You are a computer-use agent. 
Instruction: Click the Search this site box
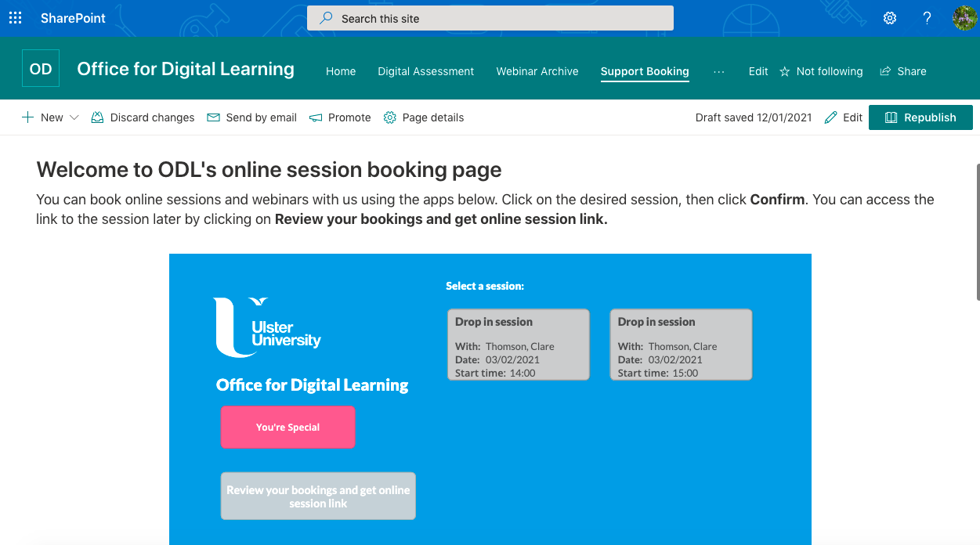[490, 18]
